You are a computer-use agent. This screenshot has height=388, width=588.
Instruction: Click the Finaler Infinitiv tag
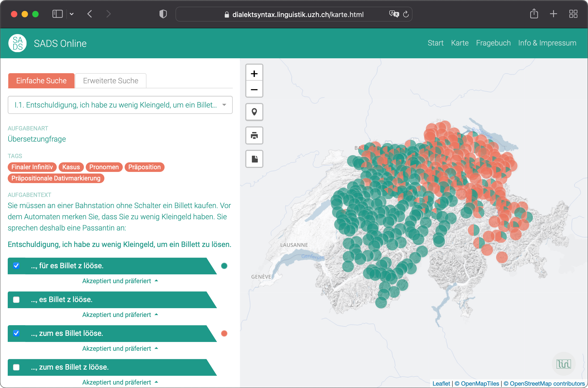click(x=32, y=167)
